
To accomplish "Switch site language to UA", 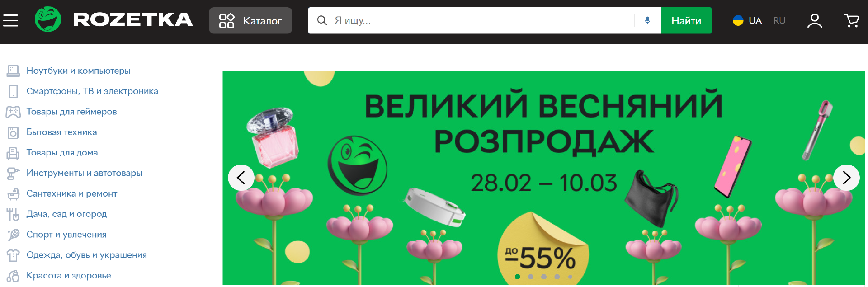I will coord(747,20).
